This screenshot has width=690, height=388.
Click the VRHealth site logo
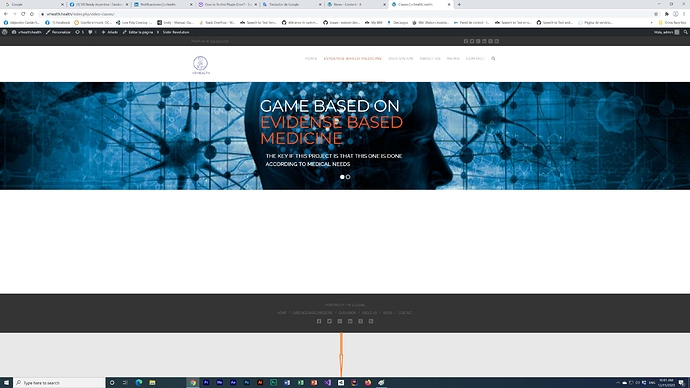click(200, 65)
